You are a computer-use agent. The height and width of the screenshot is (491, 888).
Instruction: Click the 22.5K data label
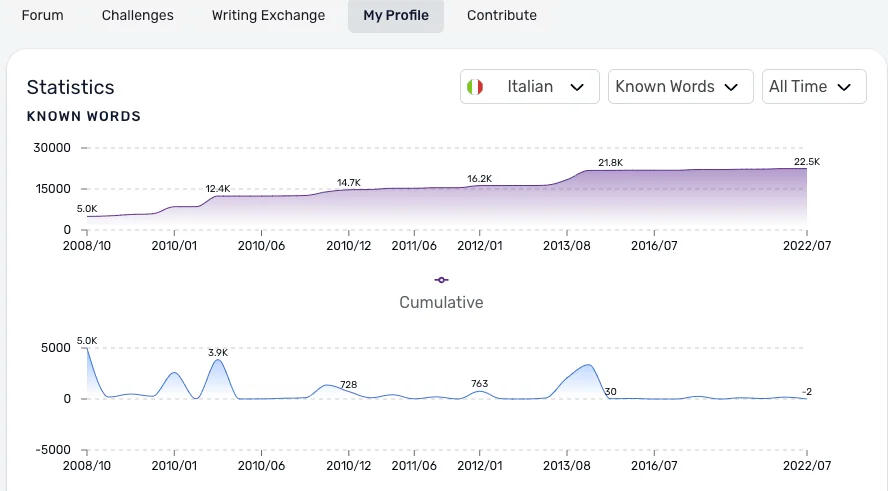point(806,162)
